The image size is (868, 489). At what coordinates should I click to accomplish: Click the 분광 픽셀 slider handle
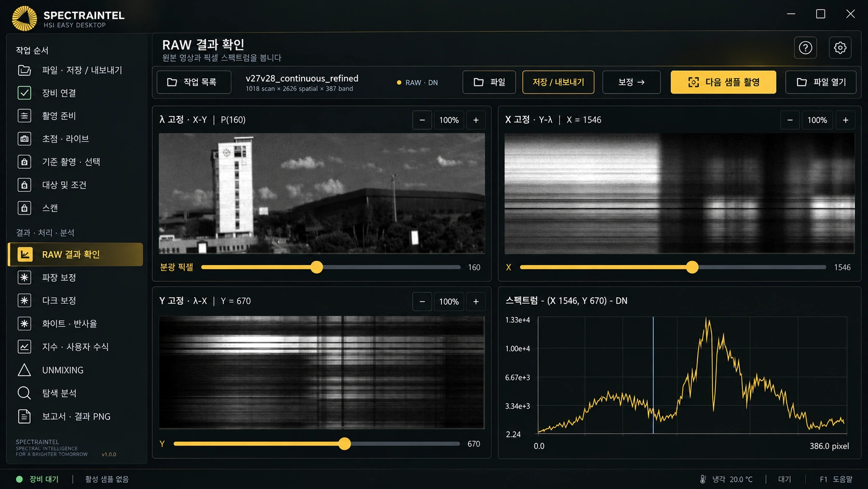[317, 267]
